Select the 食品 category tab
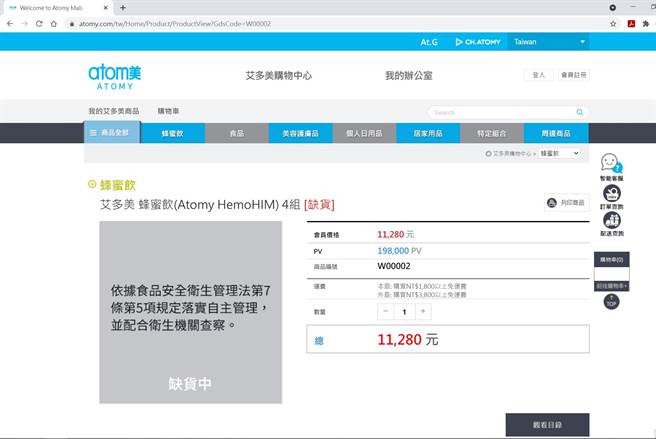Screen dimensions: 656x439 (237, 133)
